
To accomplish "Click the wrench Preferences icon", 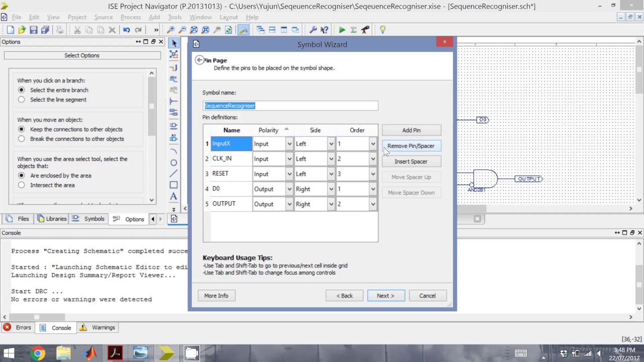I will [313, 30].
